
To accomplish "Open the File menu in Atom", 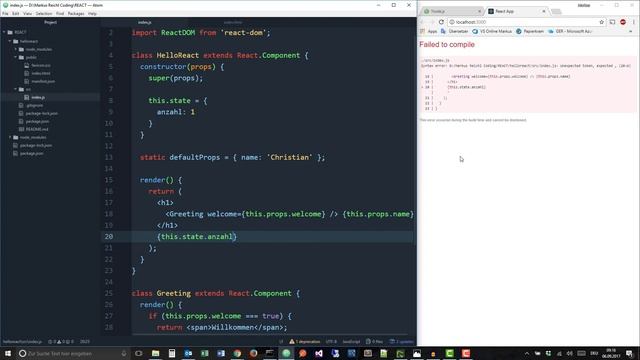I will pos(5,13).
